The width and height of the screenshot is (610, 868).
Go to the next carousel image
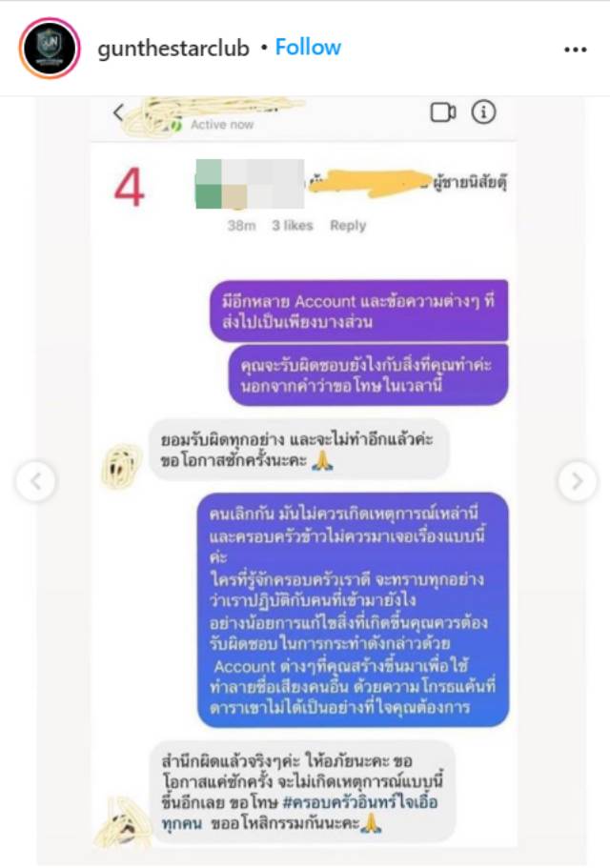point(577,481)
